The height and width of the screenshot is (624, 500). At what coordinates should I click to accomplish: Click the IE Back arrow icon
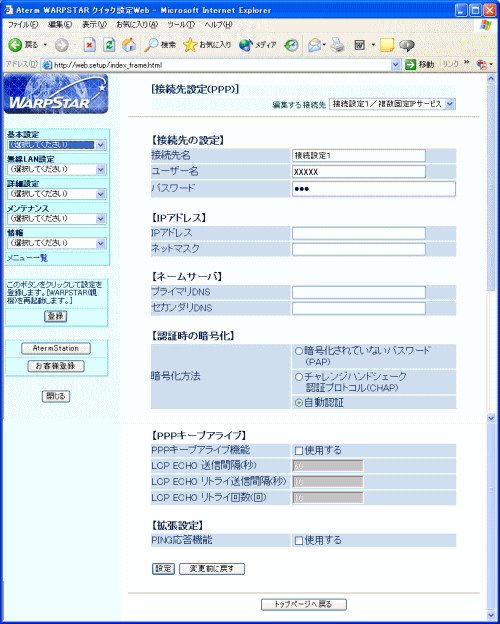click(15, 45)
